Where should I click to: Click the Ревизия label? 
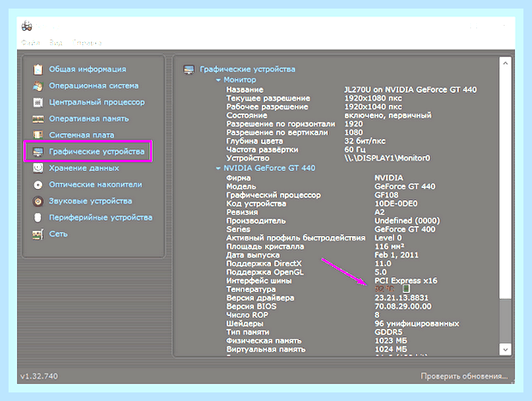pyautogui.click(x=242, y=212)
